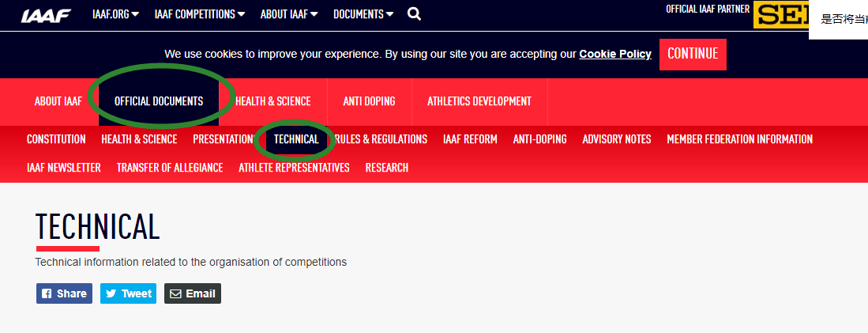The height and width of the screenshot is (333, 868).
Task: Select the Technical submenu item
Action: click(x=296, y=139)
